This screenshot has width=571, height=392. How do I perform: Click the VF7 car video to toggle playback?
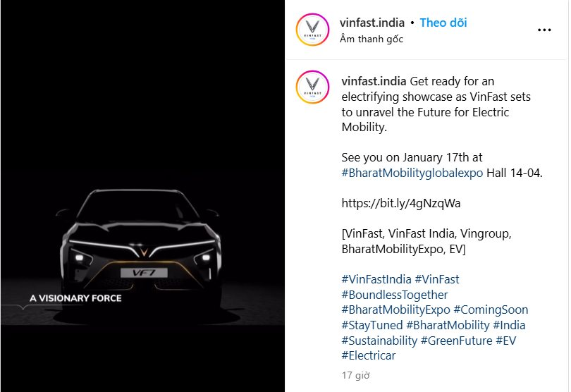pos(142,196)
